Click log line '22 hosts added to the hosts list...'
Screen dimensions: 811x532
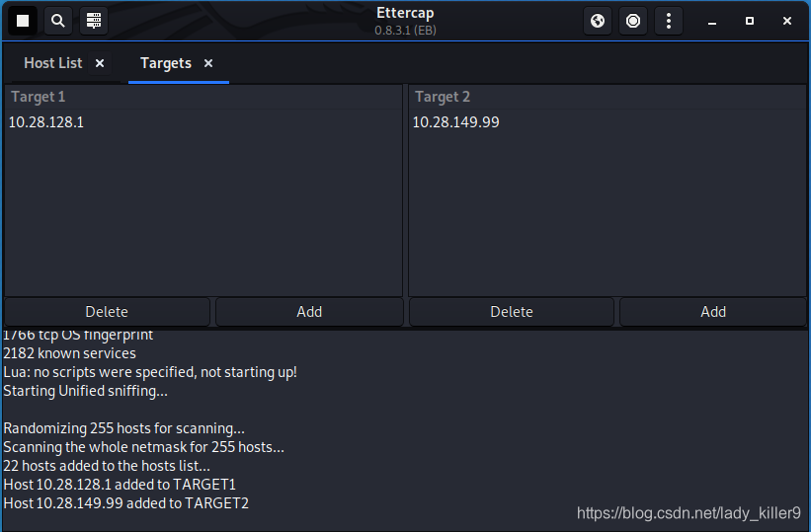click(x=107, y=466)
